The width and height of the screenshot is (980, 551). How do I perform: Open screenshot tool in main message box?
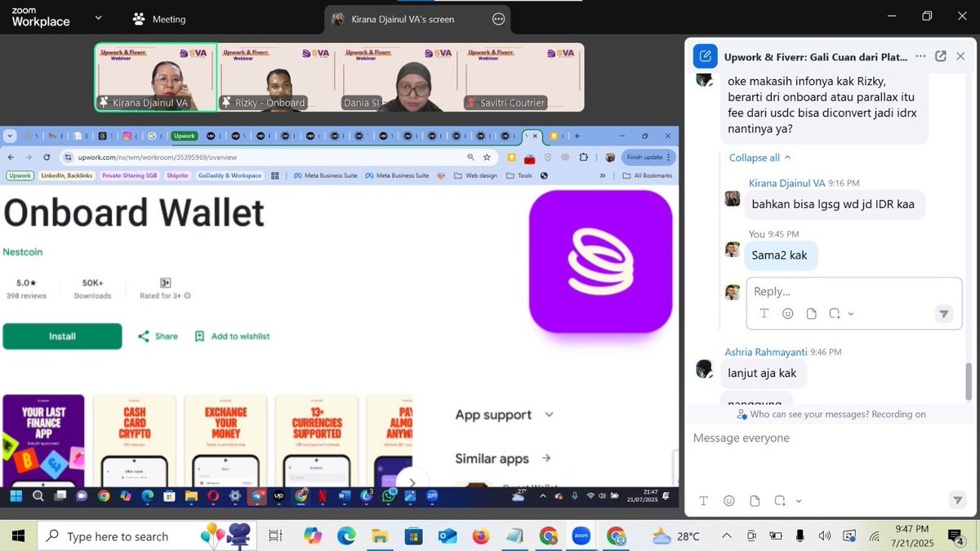[780, 501]
